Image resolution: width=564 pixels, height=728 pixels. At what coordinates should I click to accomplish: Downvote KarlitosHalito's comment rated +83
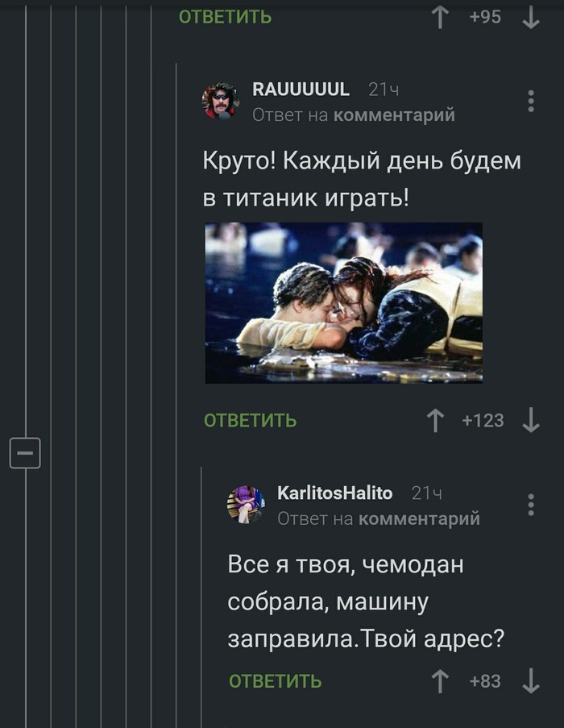pos(531,681)
